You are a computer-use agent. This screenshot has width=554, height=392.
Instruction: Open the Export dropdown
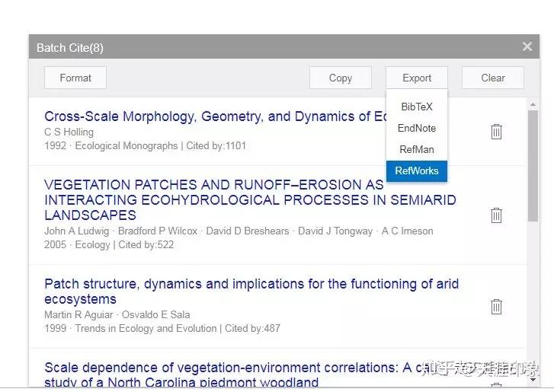coord(417,78)
